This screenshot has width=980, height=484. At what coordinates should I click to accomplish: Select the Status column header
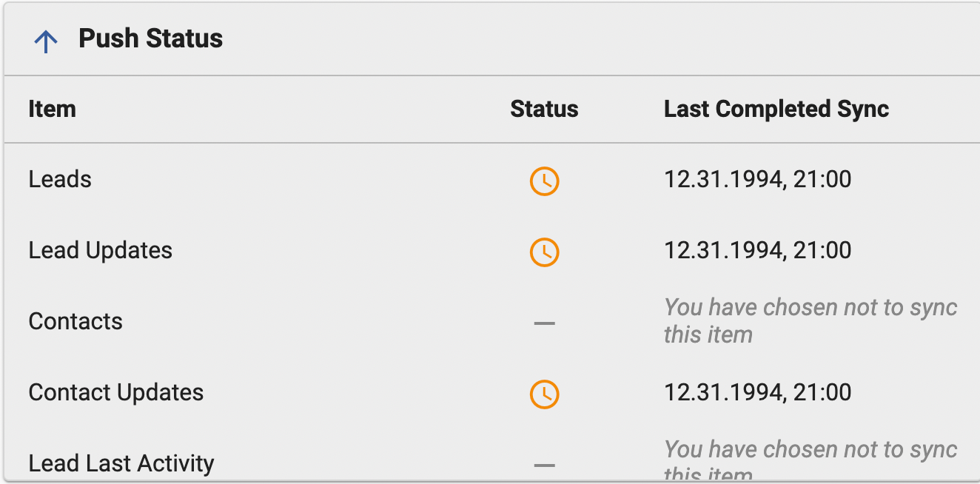(544, 109)
